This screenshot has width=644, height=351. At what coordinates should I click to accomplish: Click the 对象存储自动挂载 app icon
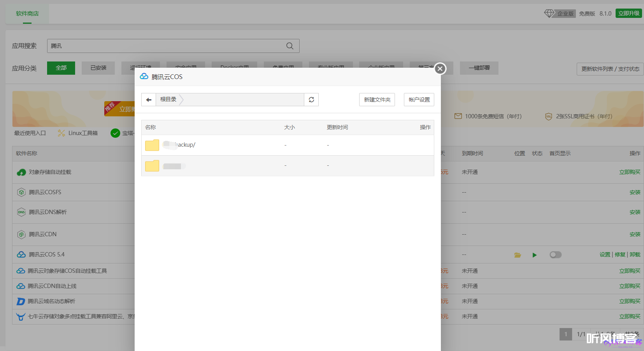pos(21,172)
